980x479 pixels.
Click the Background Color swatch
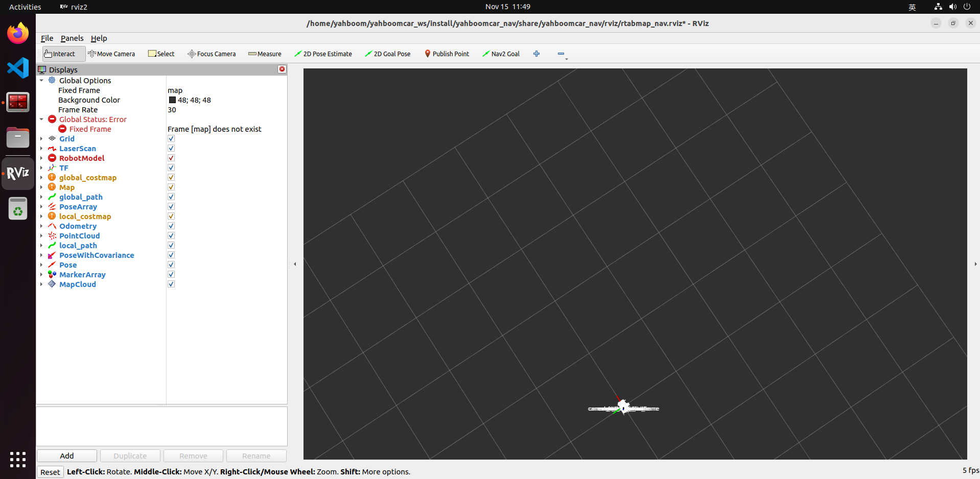click(172, 100)
